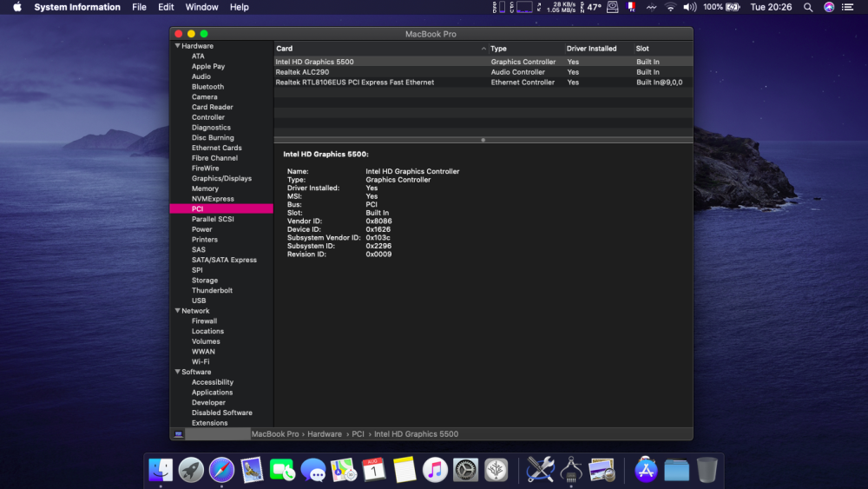Viewport: 868px width, 489px height.
Task: Open Finder from the Dock
Action: [161, 470]
